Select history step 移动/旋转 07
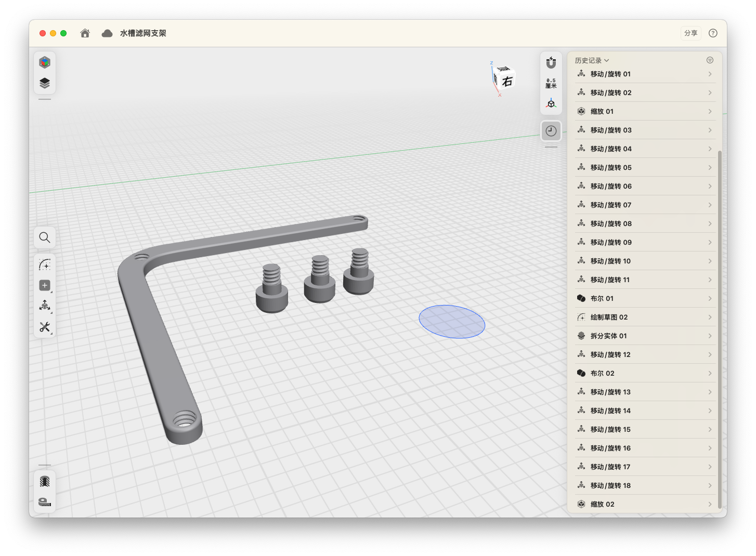The width and height of the screenshot is (756, 556). pos(645,205)
